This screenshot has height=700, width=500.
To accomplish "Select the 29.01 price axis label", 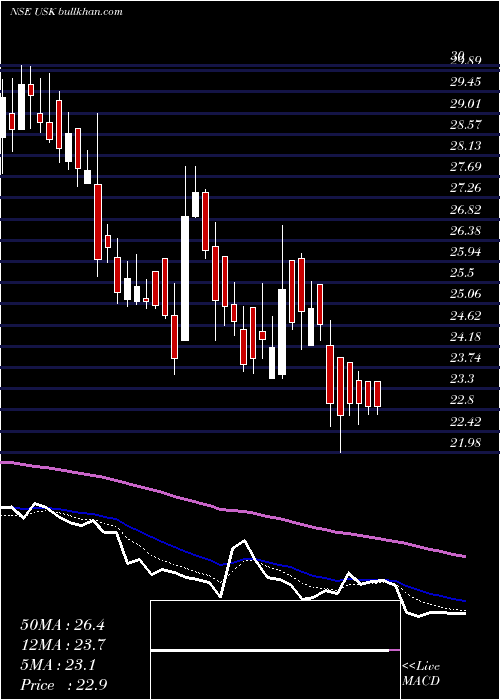I will point(466,103).
